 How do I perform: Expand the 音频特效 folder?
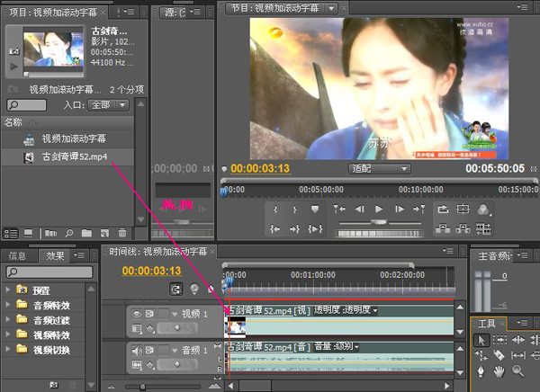pos(7,304)
